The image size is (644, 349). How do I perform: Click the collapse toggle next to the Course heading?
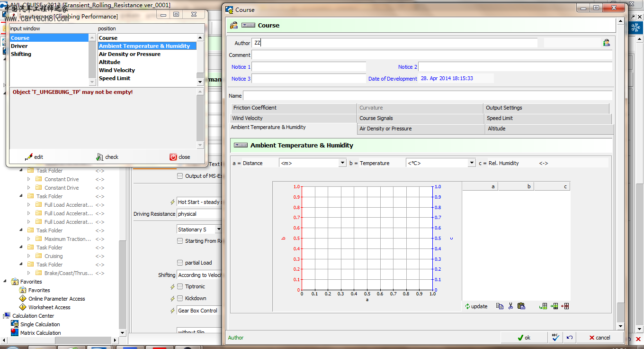(248, 25)
